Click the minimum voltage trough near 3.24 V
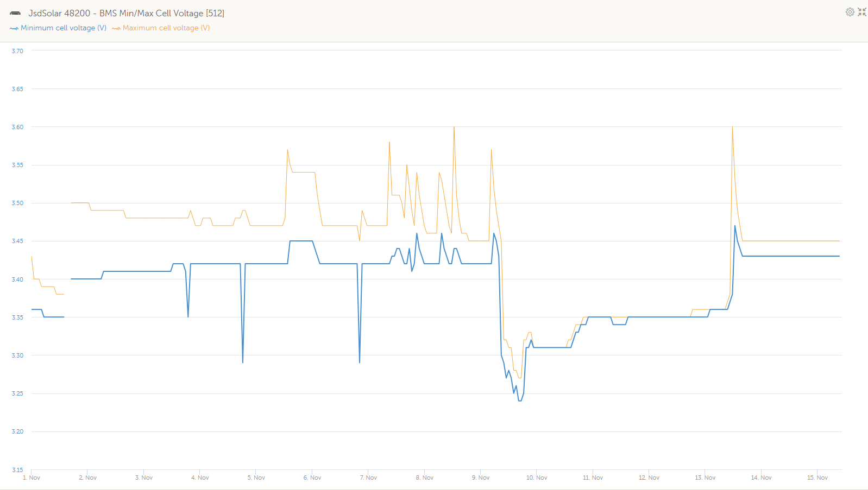The image size is (868, 490). 520,400
